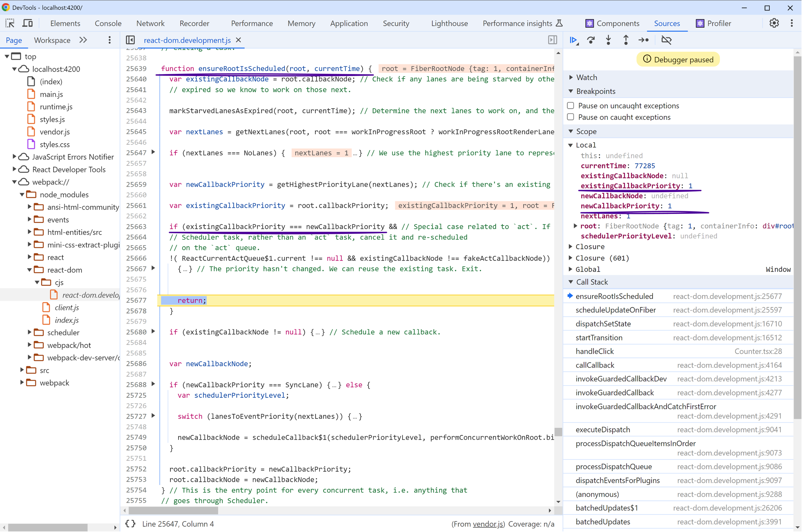This screenshot has height=532, width=802.
Task: Open the React Components tab
Action: (612, 23)
